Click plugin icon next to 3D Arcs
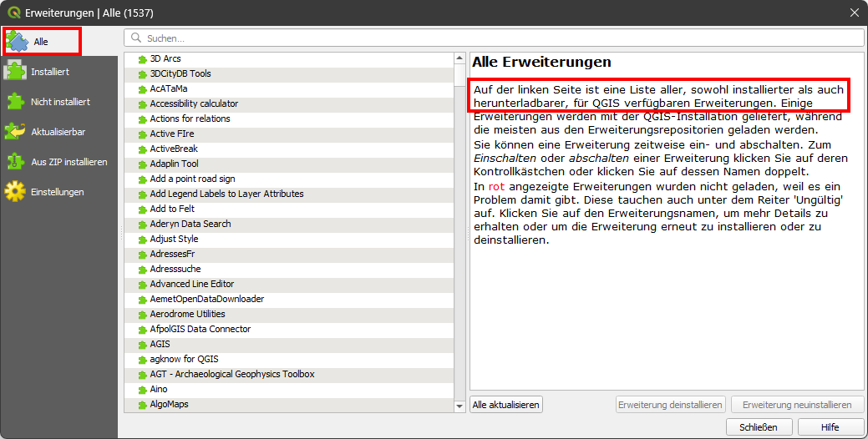The image size is (868, 439). point(142,59)
